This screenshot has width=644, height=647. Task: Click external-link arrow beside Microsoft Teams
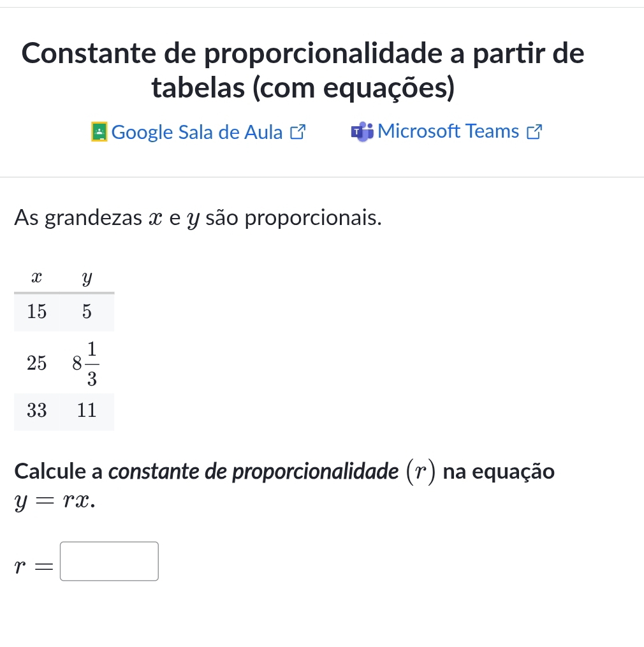(534, 133)
